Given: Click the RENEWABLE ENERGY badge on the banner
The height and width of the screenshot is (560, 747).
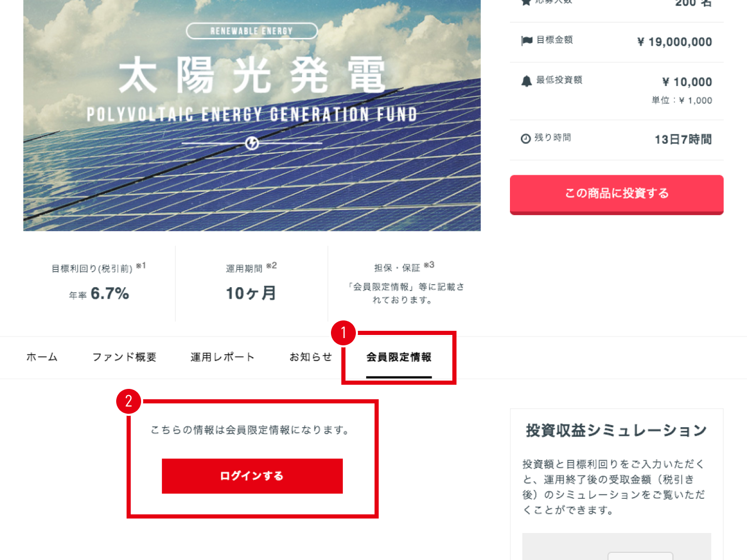Looking at the screenshot, I should (x=252, y=31).
